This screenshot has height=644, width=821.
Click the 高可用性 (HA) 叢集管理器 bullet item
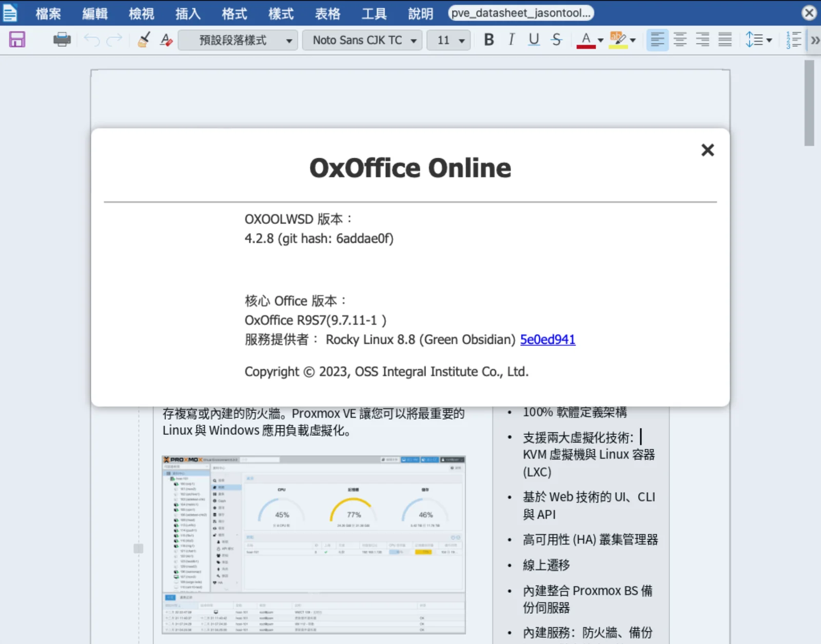(590, 539)
